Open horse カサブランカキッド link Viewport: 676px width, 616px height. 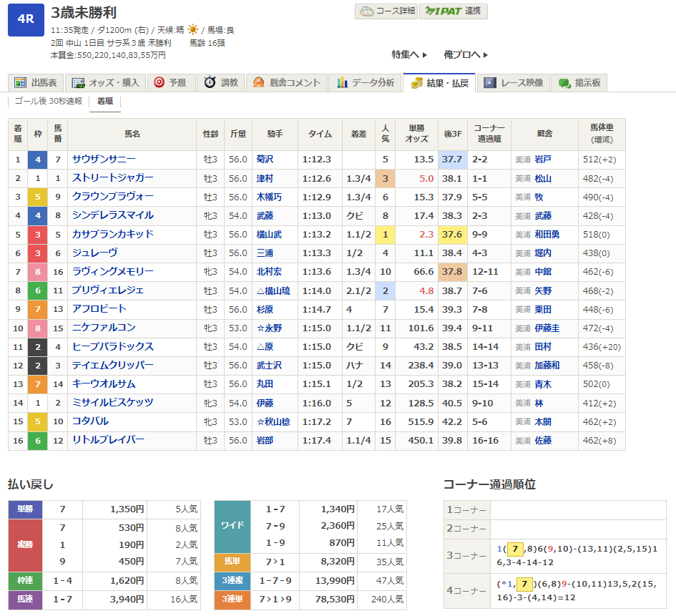(x=112, y=235)
